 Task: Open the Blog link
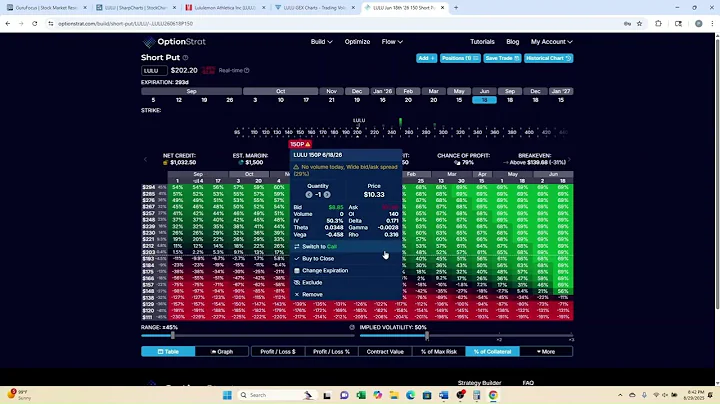[x=512, y=42]
